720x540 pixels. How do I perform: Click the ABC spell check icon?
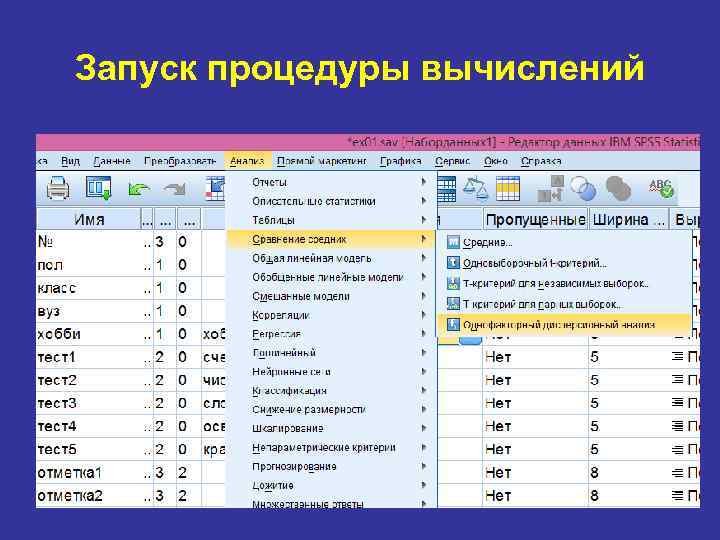pos(661,188)
